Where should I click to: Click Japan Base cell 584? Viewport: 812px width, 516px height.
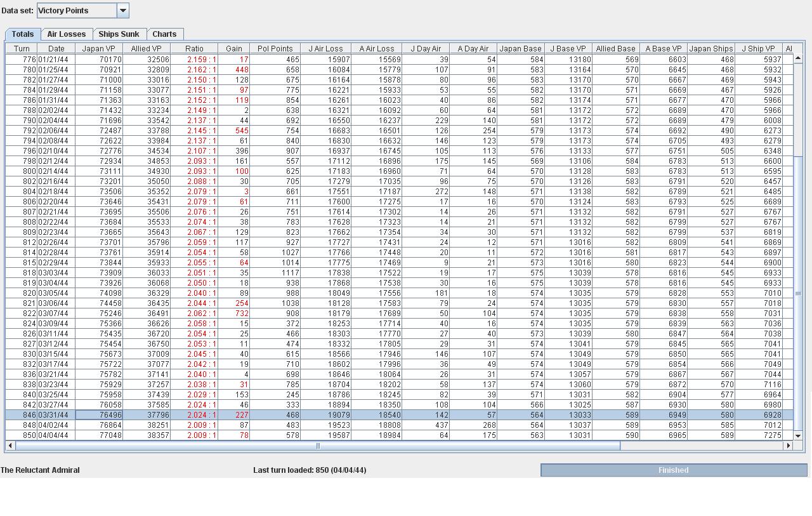tap(521, 60)
